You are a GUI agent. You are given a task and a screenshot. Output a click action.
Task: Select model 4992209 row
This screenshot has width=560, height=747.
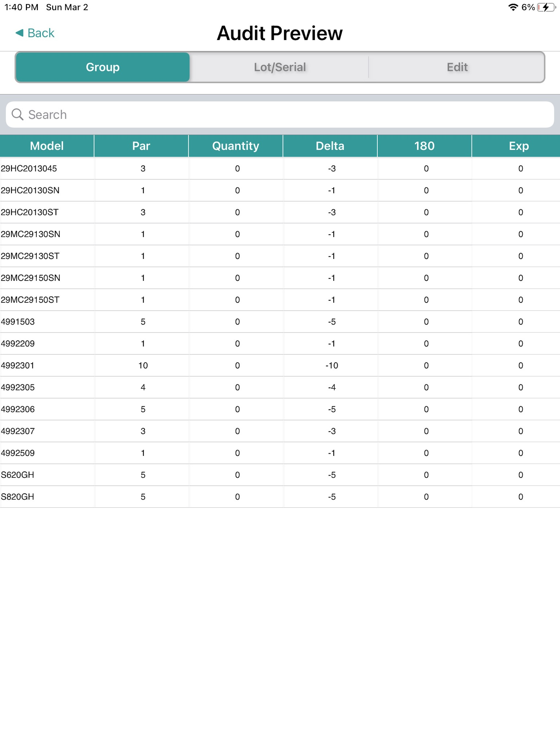(280, 343)
